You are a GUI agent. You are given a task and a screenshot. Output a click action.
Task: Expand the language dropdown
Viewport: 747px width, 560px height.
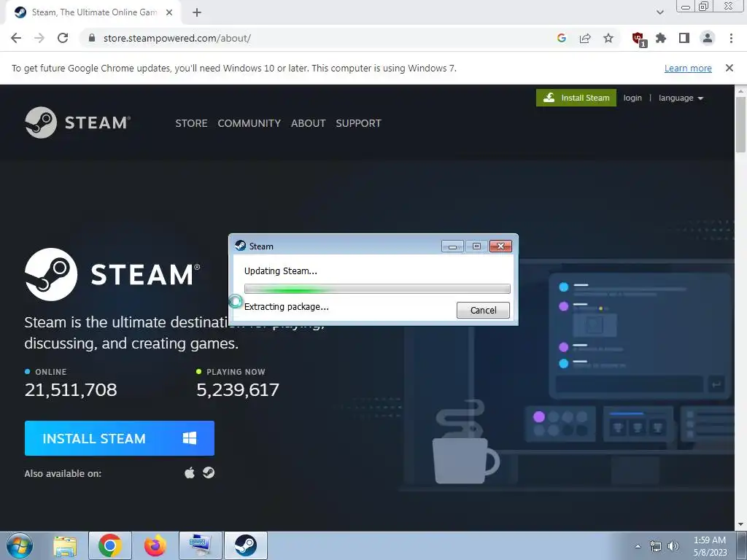pyautogui.click(x=681, y=98)
